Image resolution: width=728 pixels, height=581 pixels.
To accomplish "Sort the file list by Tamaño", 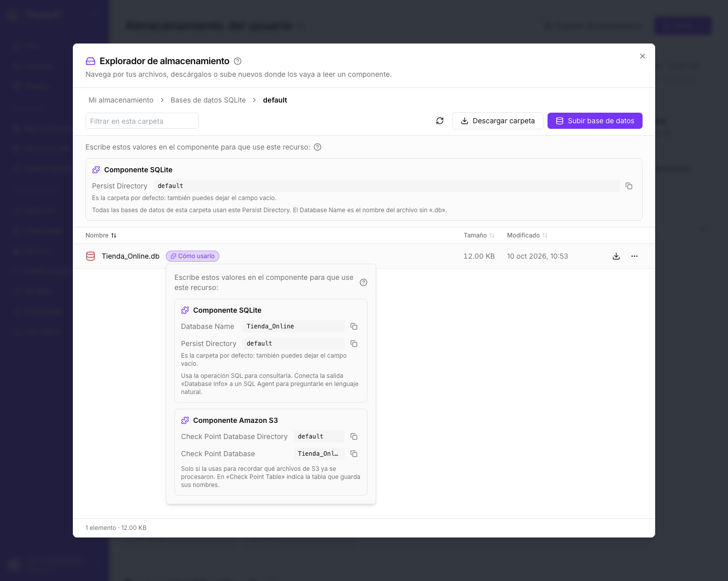I will tap(479, 235).
